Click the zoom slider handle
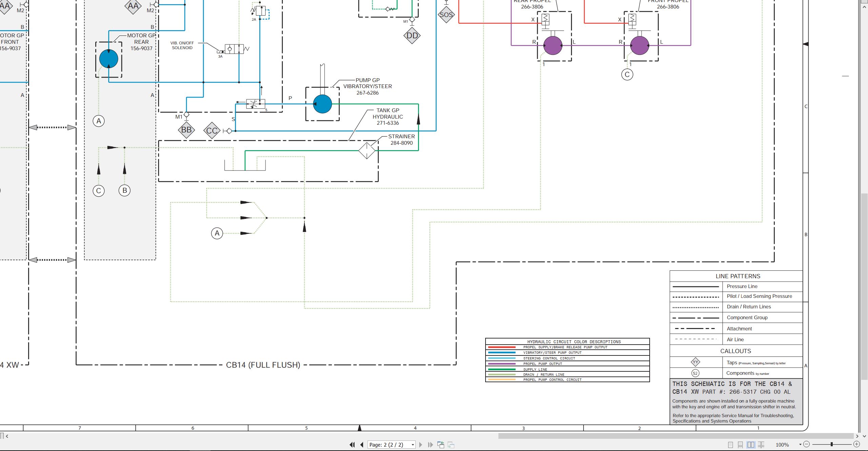The width and height of the screenshot is (868, 451). click(x=831, y=444)
